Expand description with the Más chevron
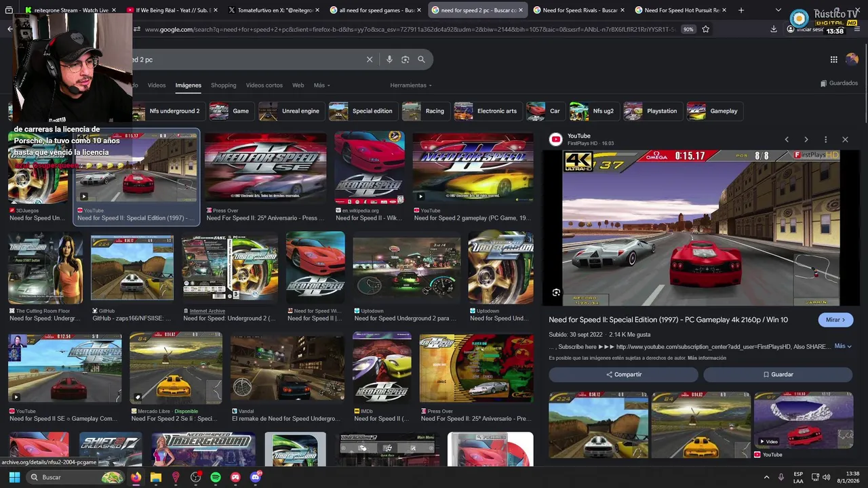Image resolution: width=868 pixels, height=488 pixels. [843, 346]
